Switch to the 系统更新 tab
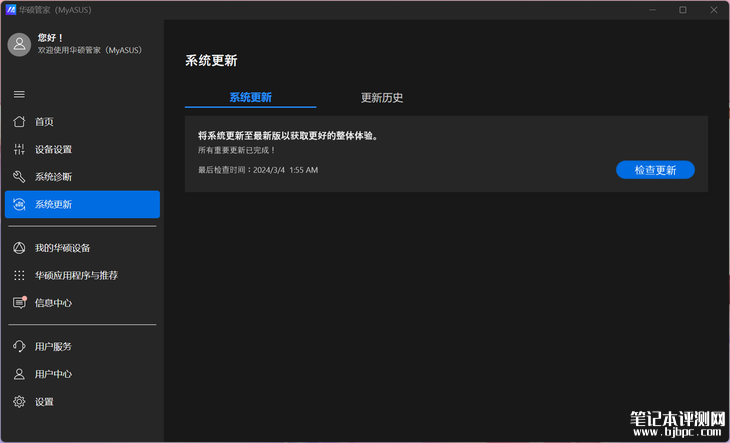730x443 pixels. tap(250, 98)
